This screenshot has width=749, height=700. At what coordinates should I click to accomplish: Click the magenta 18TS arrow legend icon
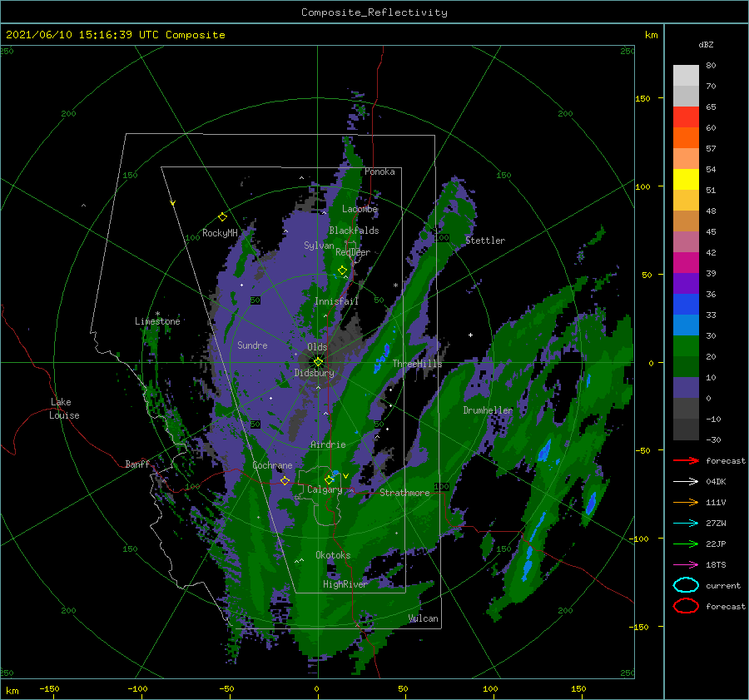686,564
